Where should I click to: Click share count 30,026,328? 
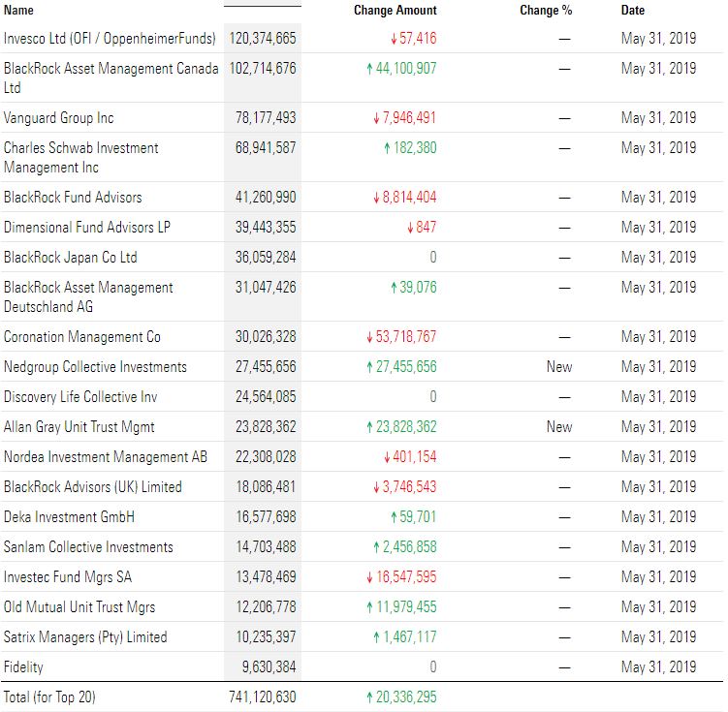tap(266, 337)
